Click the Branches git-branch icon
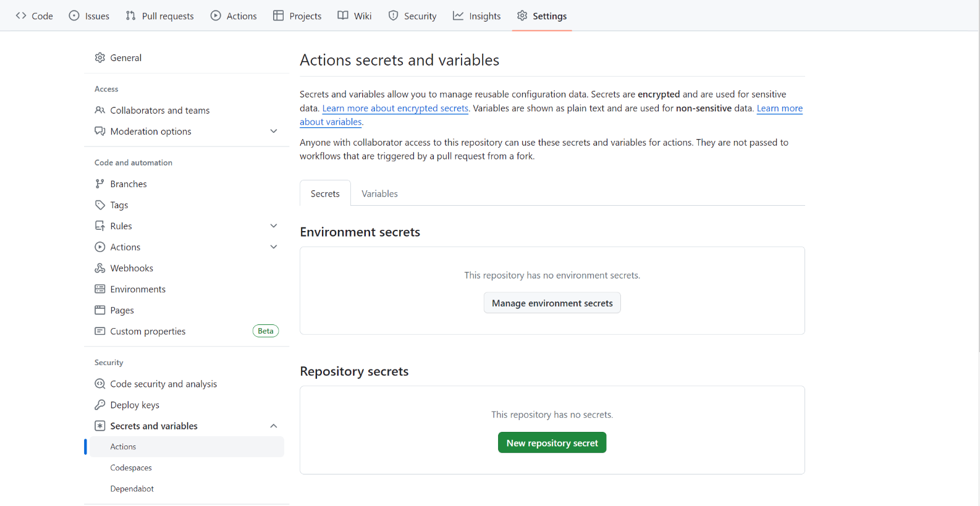Image resolution: width=980 pixels, height=506 pixels. [x=100, y=184]
